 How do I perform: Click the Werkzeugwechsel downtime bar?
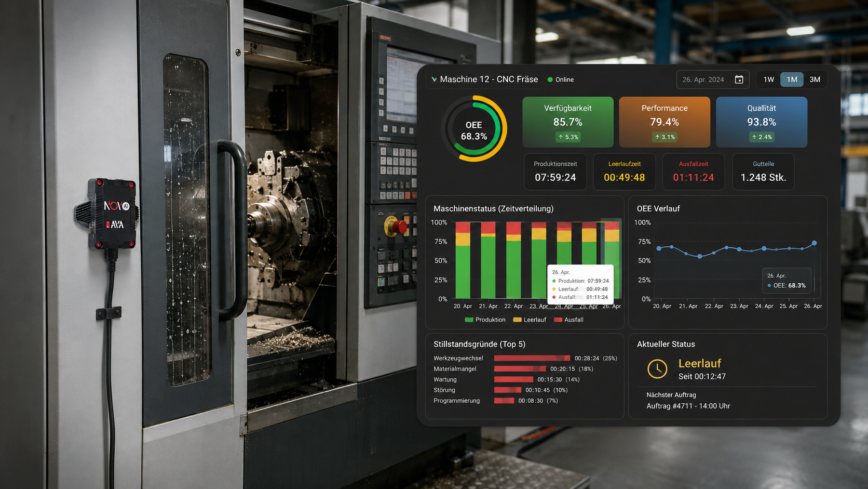pyautogui.click(x=532, y=358)
